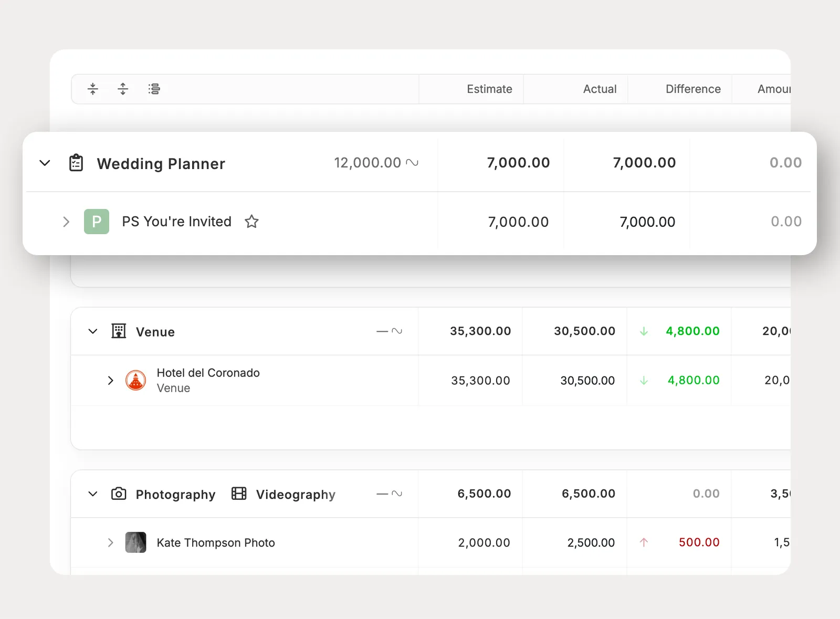Click Hotel del Coronado difference 4,800.00
This screenshot has width=840, height=619.
click(x=694, y=380)
